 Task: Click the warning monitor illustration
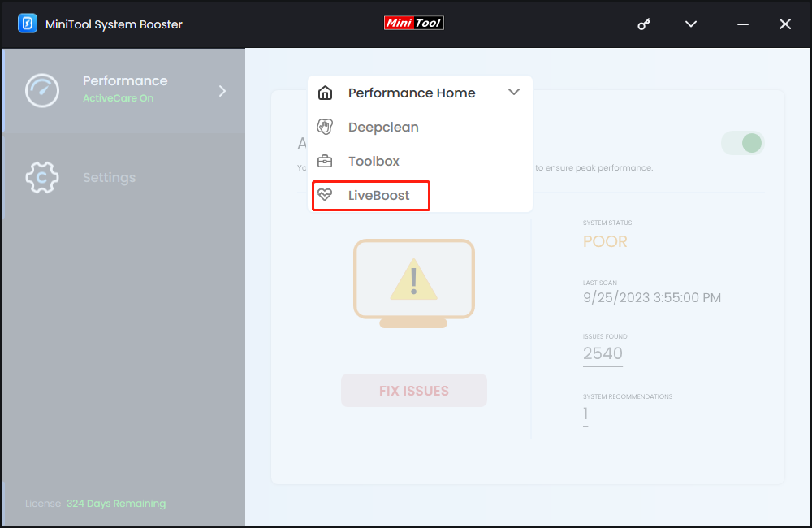coord(414,283)
